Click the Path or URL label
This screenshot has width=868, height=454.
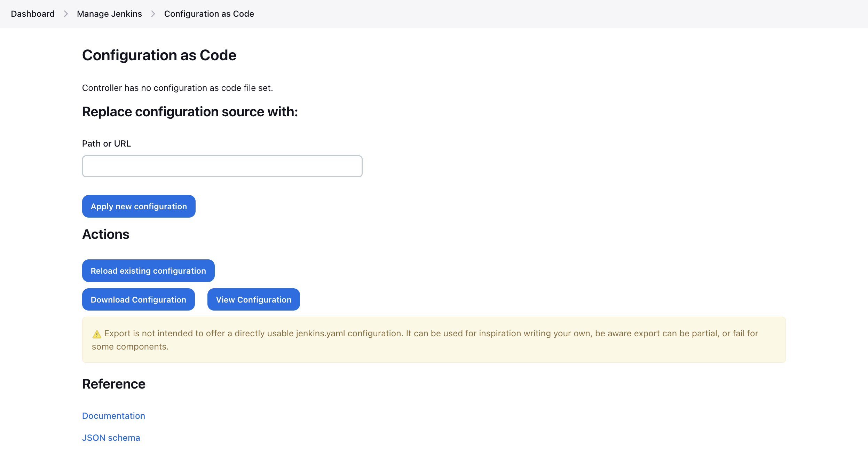point(106,144)
